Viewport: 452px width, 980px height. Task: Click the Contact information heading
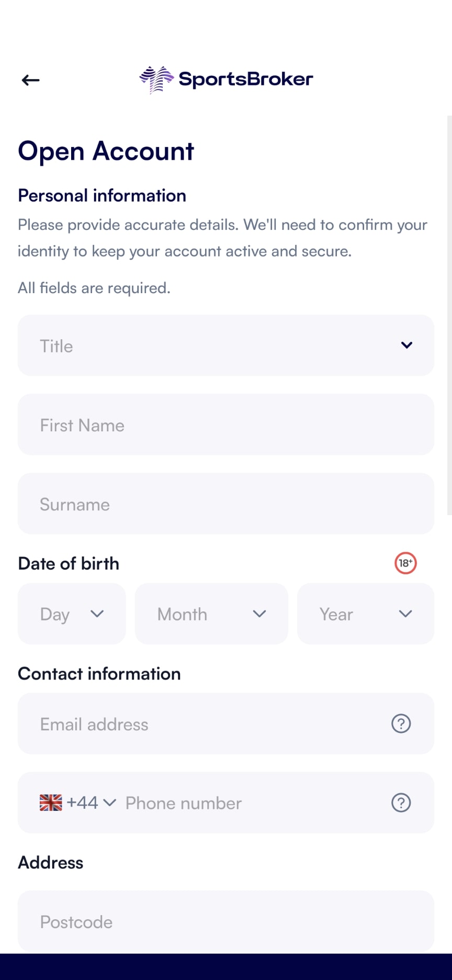point(99,673)
